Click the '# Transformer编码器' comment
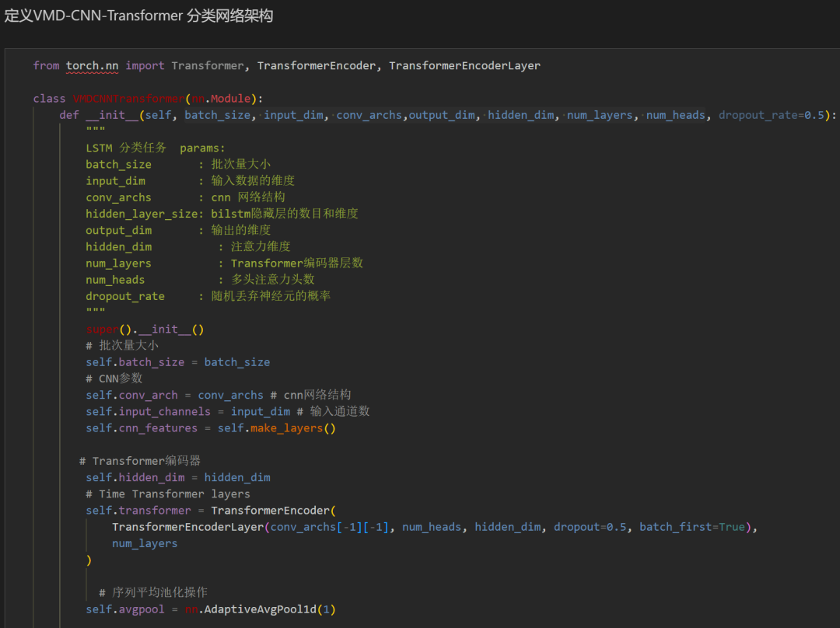Screen dimensions: 840x628 (140, 461)
